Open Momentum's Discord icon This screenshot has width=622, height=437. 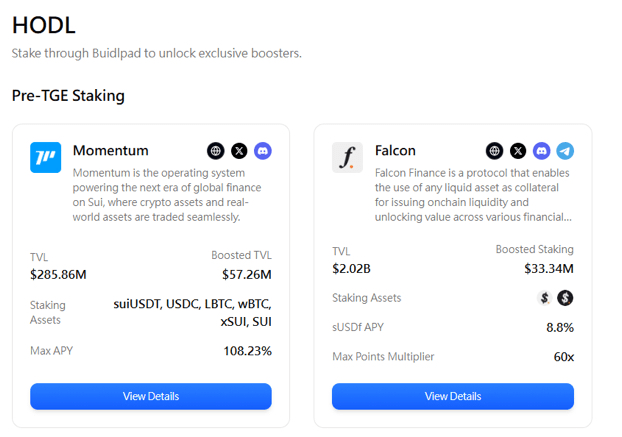[263, 151]
